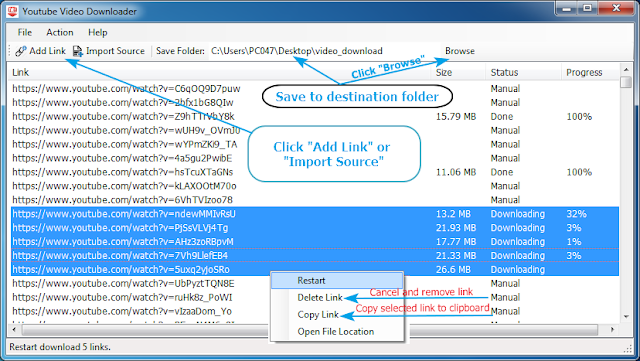Click the 15.79 MB size cell
The image size is (640, 361).
[456, 116]
